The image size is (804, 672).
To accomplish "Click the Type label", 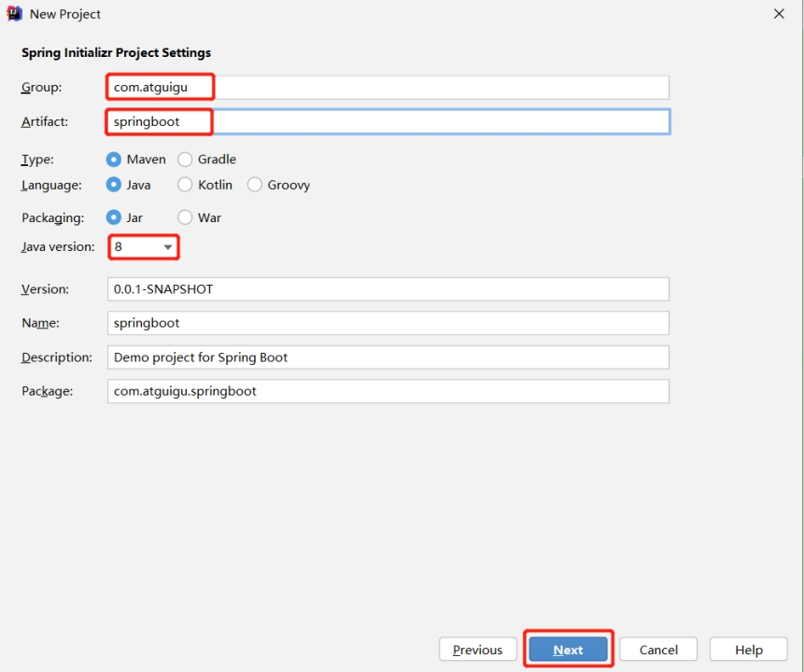I will pos(37,160).
